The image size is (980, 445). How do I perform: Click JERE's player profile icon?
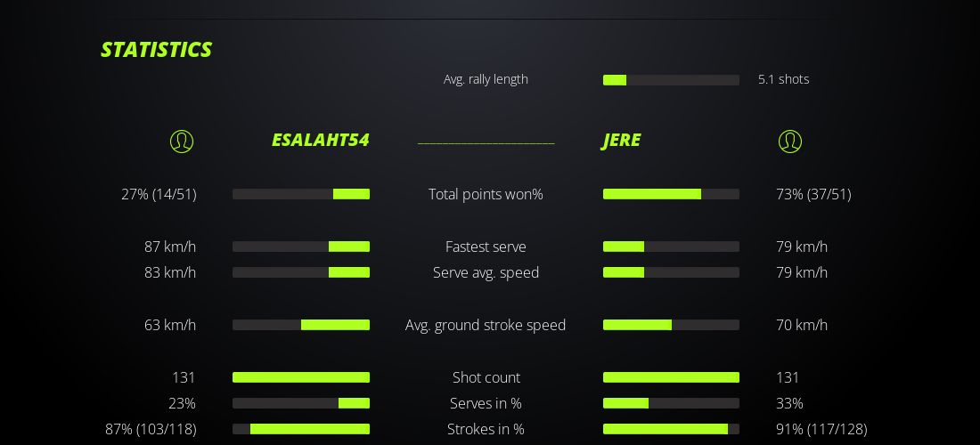[790, 142]
